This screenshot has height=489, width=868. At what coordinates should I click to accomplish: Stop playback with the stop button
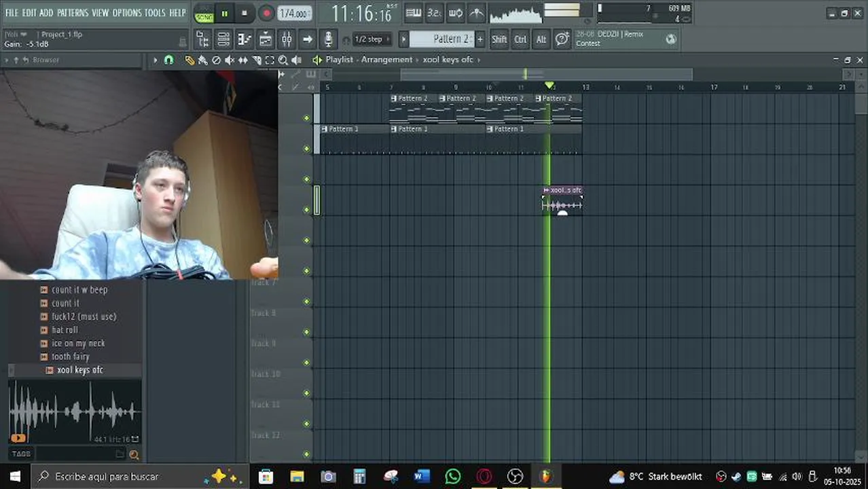245,14
